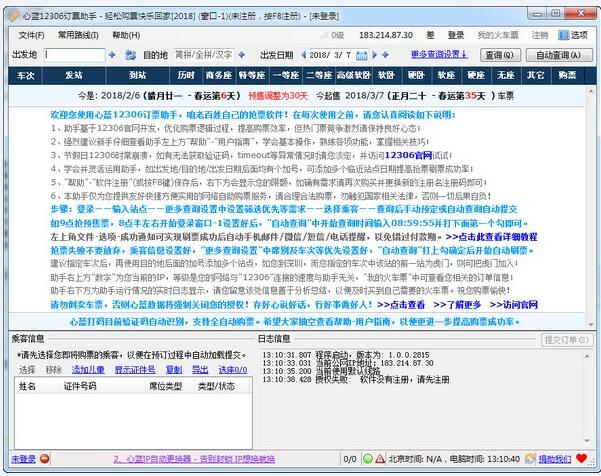Click the >>点击查看 link
The width and height of the screenshot is (601, 476).
pyautogui.click(x=401, y=304)
